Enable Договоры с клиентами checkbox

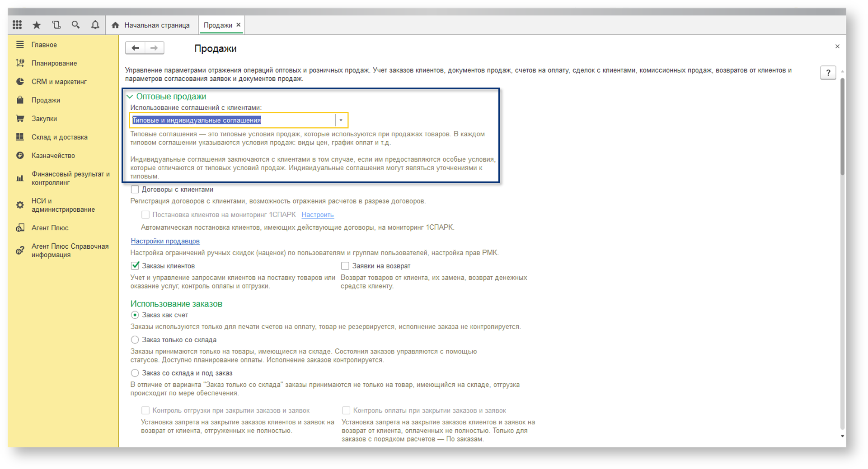point(135,190)
